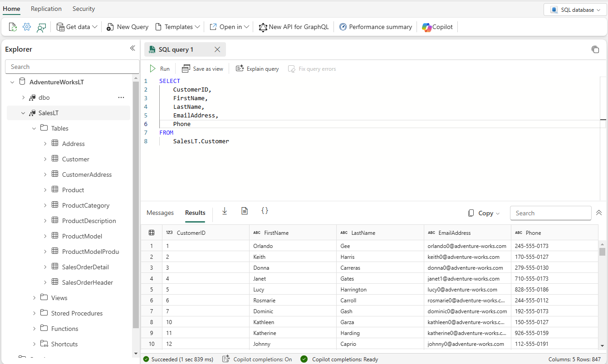Click the feedback person icon in toolbar
608x364 pixels.
[41, 27]
